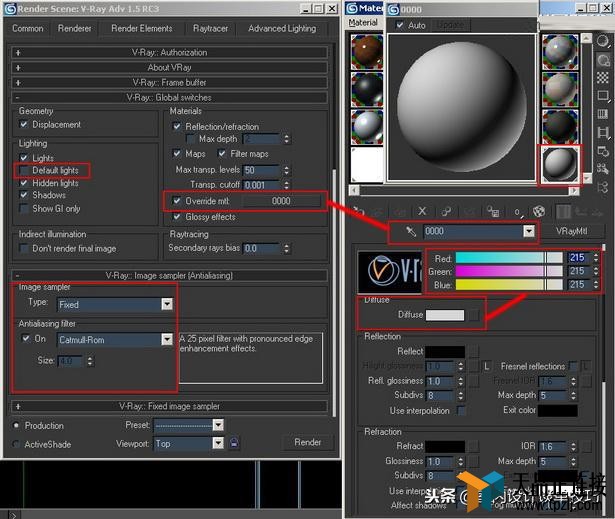Open the Viewport Top dropdown

coord(218,443)
